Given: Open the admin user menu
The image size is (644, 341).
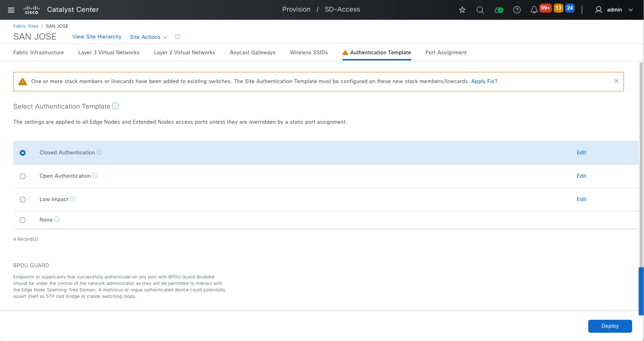Looking at the screenshot, I should 614,10.
